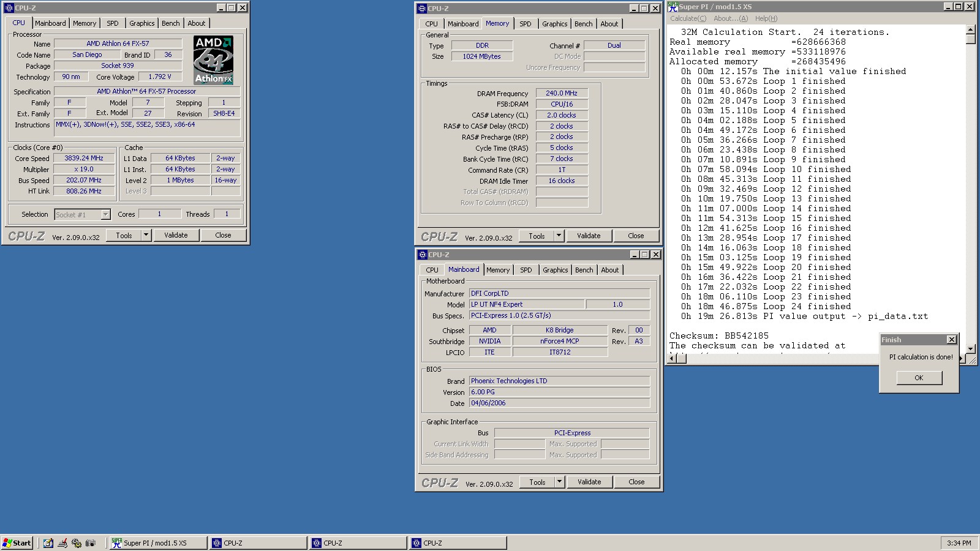Switch to Bench tab in Memory window
This screenshot has height=551, width=980.
pyautogui.click(x=584, y=24)
